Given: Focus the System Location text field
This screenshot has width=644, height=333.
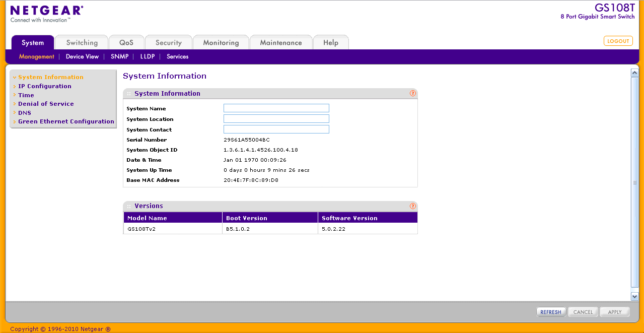Looking at the screenshot, I should coord(276,119).
